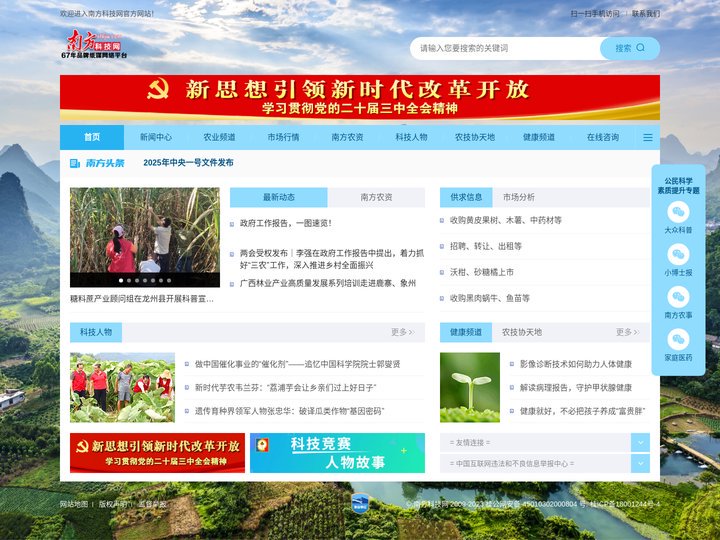Viewport: 720px width, 540px height.
Task: Click the green seedling thumbnail image
Action: coord(470,388)
